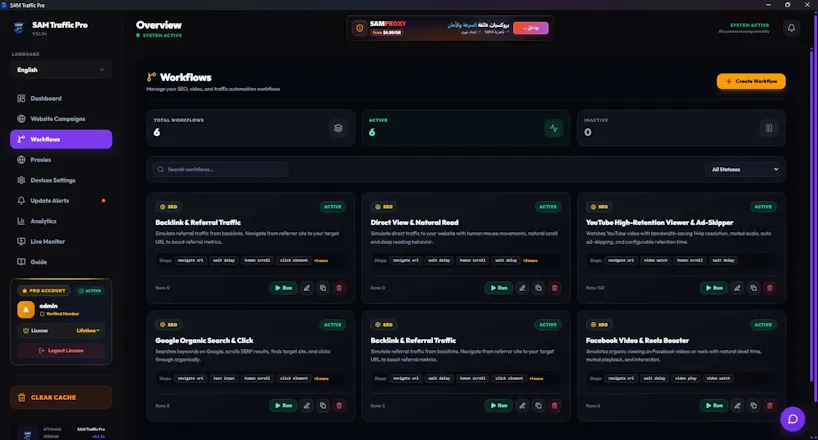Open the All Statuses filter dropdown

[x=744, y=169]
